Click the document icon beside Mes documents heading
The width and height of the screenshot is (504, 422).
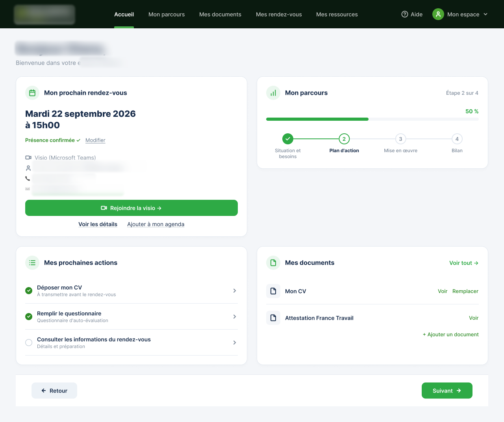point(273,263)
